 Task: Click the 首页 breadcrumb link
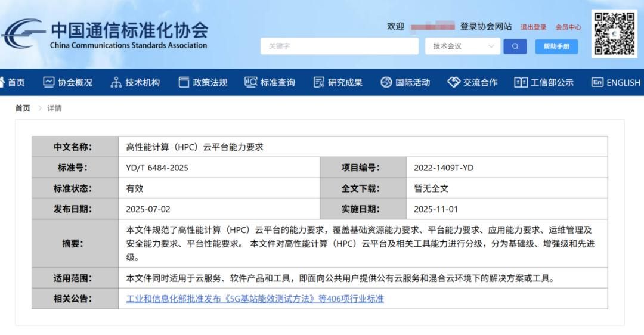coord(23,108)
